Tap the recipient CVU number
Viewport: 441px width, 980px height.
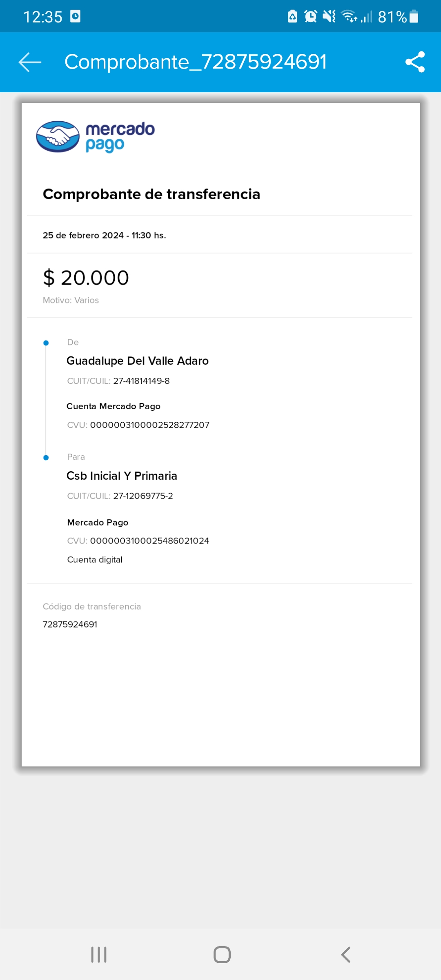[149, 541]
